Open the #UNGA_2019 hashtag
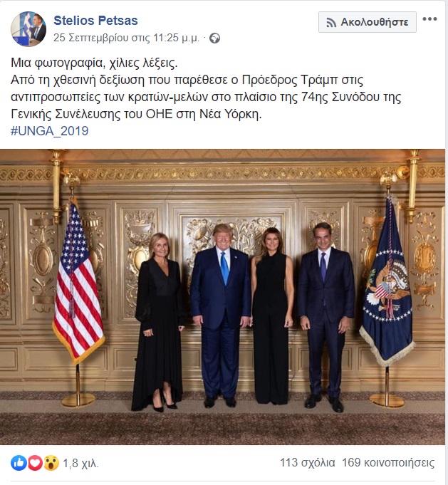Screen dimensions: 448x485 click(50, 131)
